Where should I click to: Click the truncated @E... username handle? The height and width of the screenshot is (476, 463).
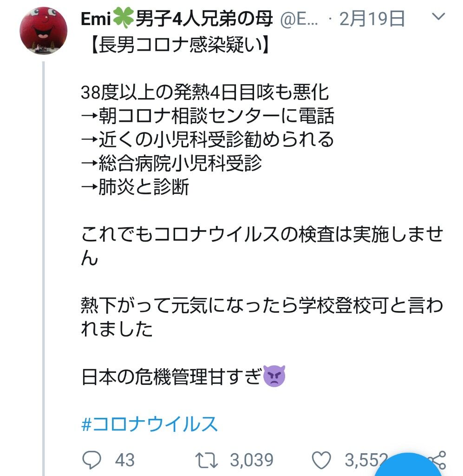[x=299, y=19]
